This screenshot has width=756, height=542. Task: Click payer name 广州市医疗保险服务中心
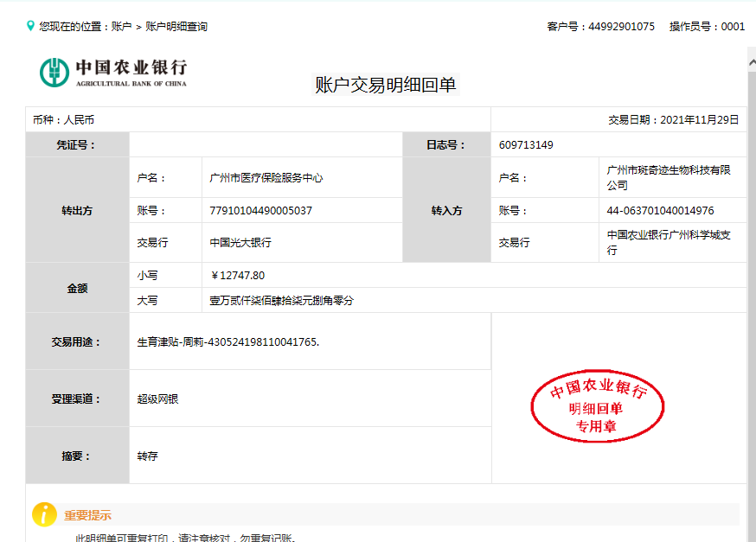pyautogui.click(x=266, y=178)
